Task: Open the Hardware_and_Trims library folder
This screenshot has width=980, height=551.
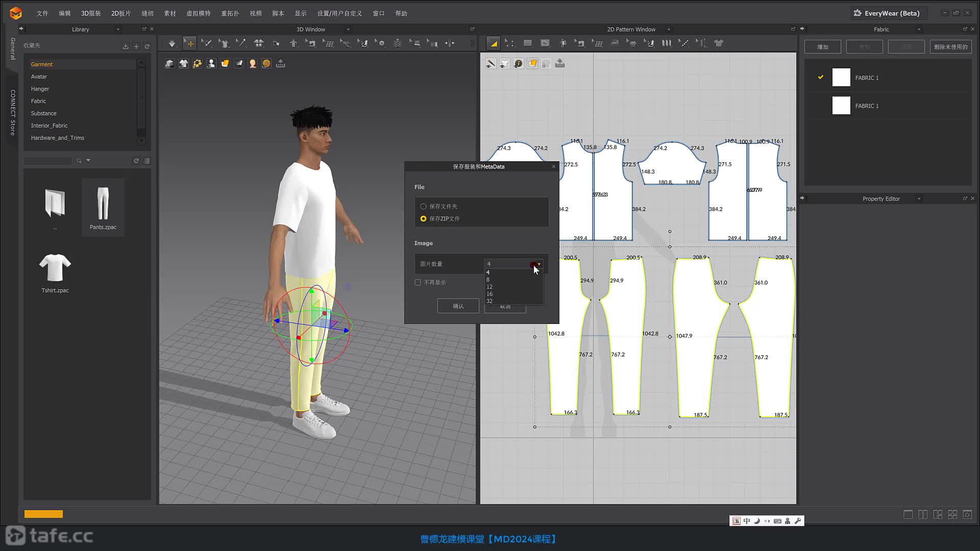Action: click(58, 138)
